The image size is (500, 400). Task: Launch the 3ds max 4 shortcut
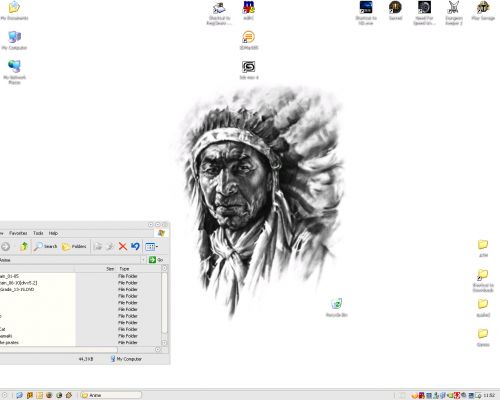point(249,70)
